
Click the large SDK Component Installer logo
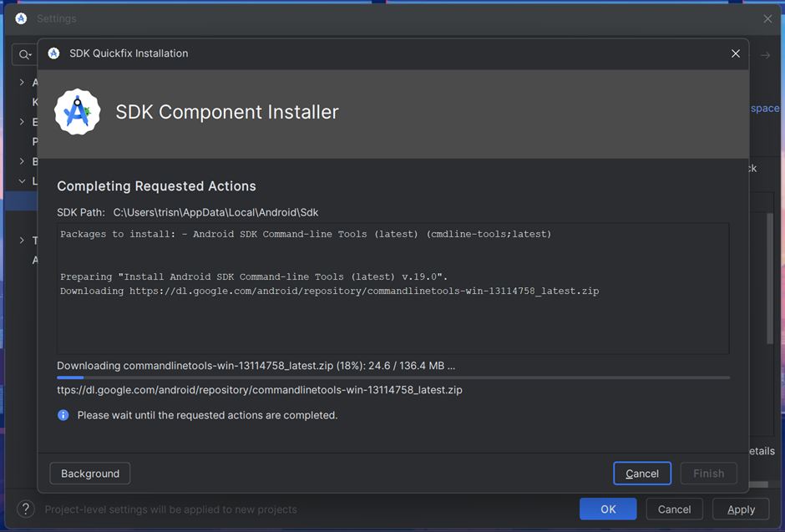(x=77, y=112)
